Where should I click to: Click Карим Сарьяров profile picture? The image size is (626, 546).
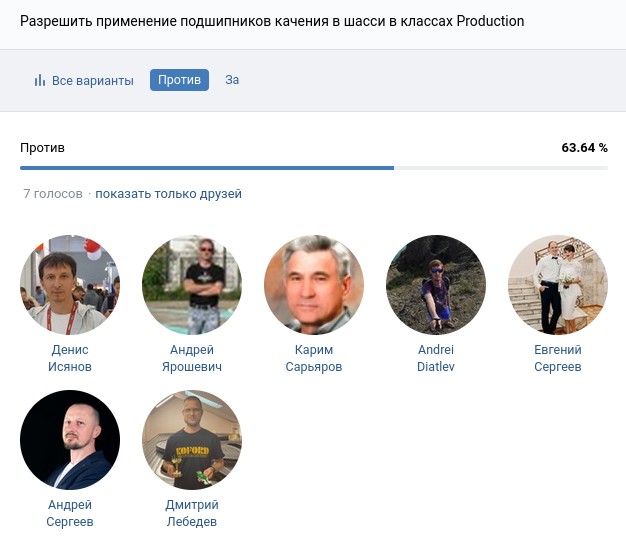(314, 285)
